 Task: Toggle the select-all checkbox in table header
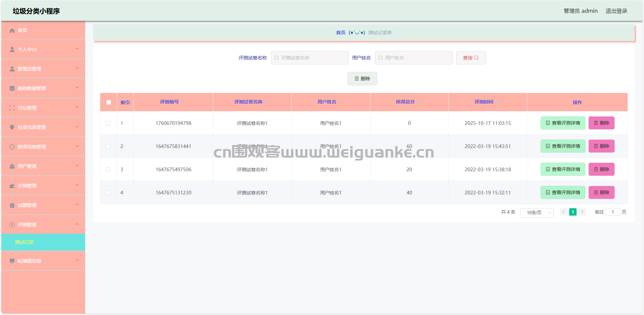pos(109,102)
